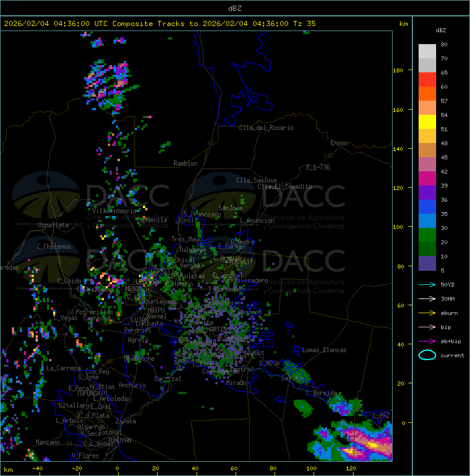This screenshot has height=476, width=470.
Task: Click the 'TUNUYAN' map label
Action: point(119,440)
